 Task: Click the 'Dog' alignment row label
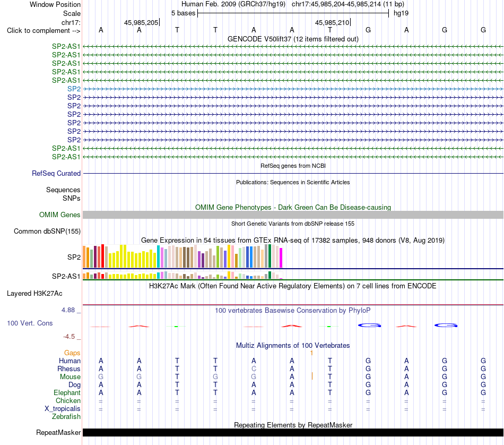tap(74, 385)
